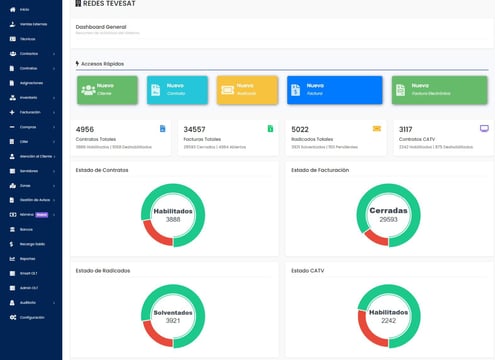Viewport: 503px width, 360px height.
Task: Open Reportes label in sidebar menu
Action: pos(27,259)
